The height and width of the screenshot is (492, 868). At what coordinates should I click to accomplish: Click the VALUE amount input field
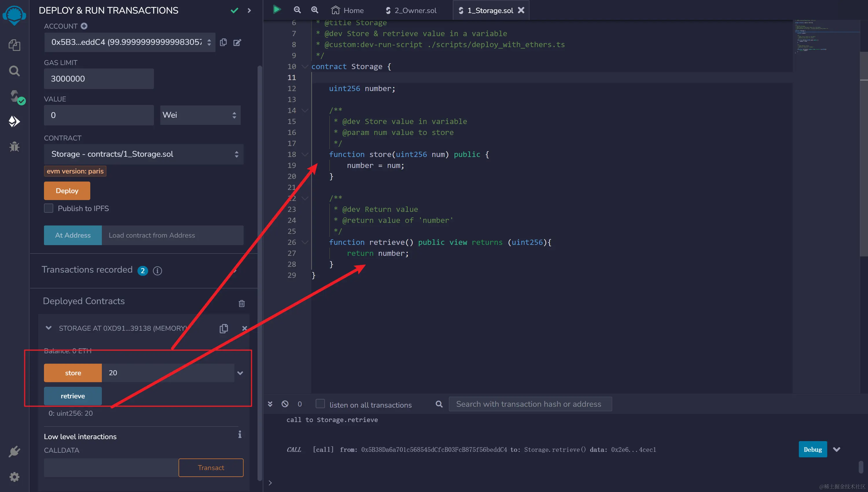pos(99,115)
